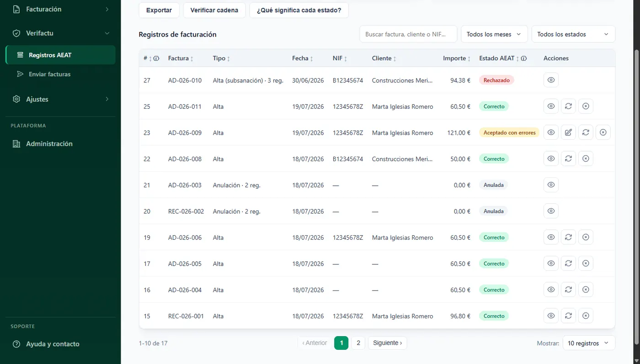The image size is (640, 364).
Task: Open the Todos los estados filter
Action: tap(573, 34)
